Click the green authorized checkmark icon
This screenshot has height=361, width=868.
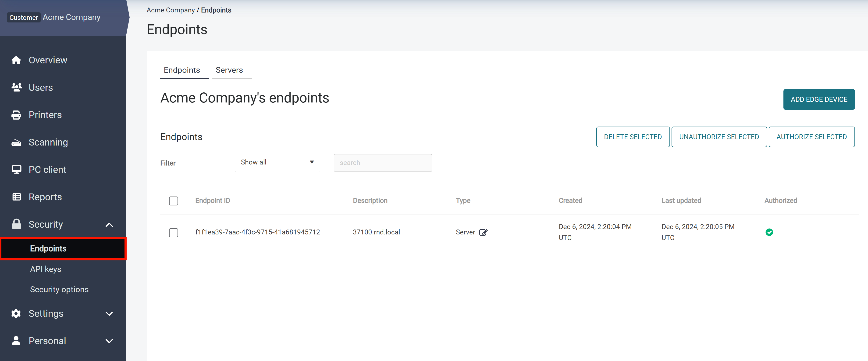point(769,232)
